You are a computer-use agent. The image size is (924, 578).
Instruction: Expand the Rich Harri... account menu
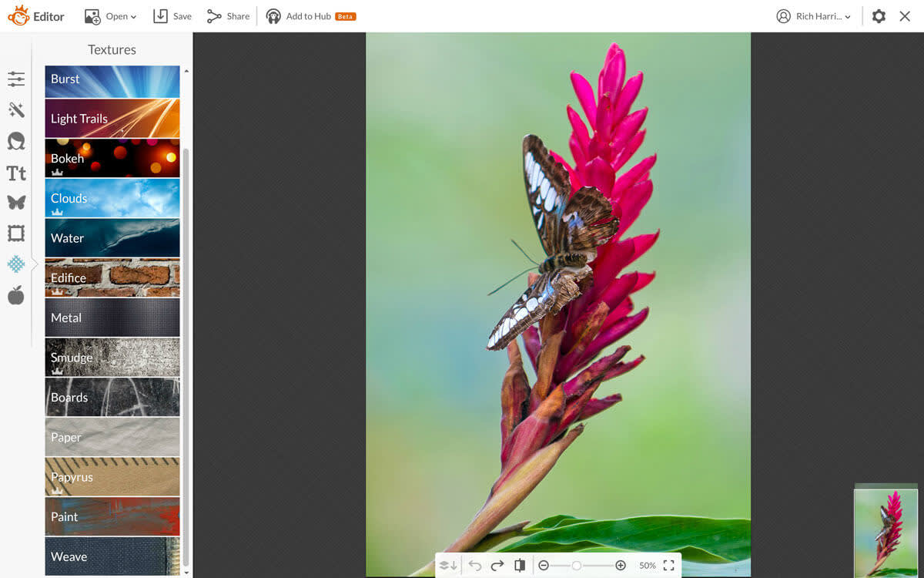814,16
